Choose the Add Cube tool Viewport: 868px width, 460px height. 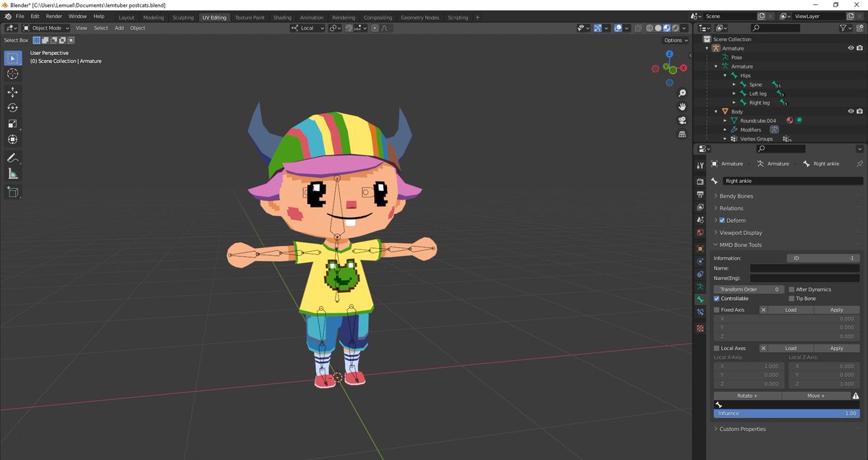[13, 192]
